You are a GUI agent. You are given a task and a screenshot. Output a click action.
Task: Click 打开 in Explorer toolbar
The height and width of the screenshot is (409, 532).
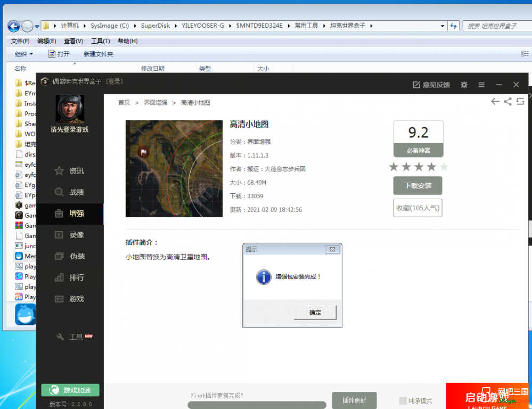[59, 54]
